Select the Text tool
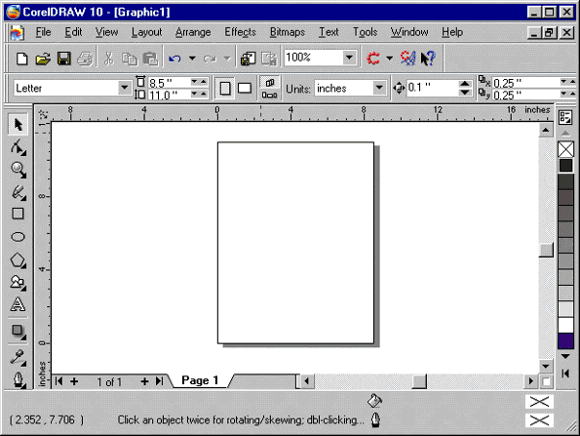The width and height of the screenshot is (580, 436). point(18,304)
